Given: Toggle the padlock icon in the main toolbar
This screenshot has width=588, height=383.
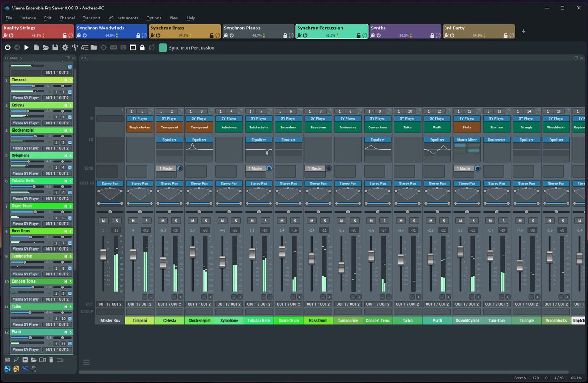Looking at the screenshot, I should [x=142, y=47].
